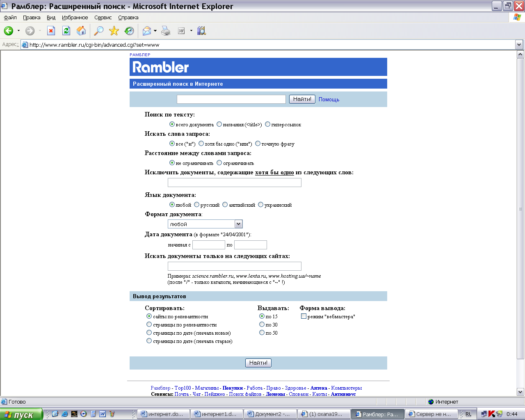Image resolution: width=525 pixels, height=420 pixels.
Task: Print the page with printer icon
Action: (x=166, y=31)
